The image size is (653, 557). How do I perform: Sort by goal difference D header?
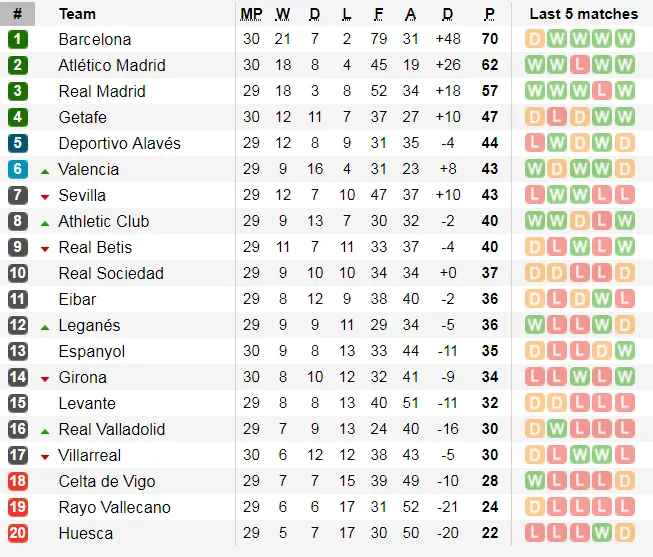pos(447,14)
